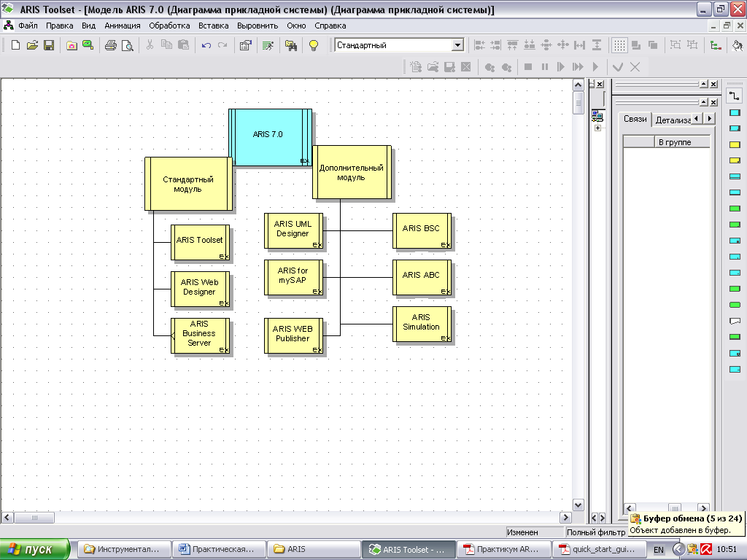
Task: Toggle the grid display button in the toolbar
Action: (619, 45)
